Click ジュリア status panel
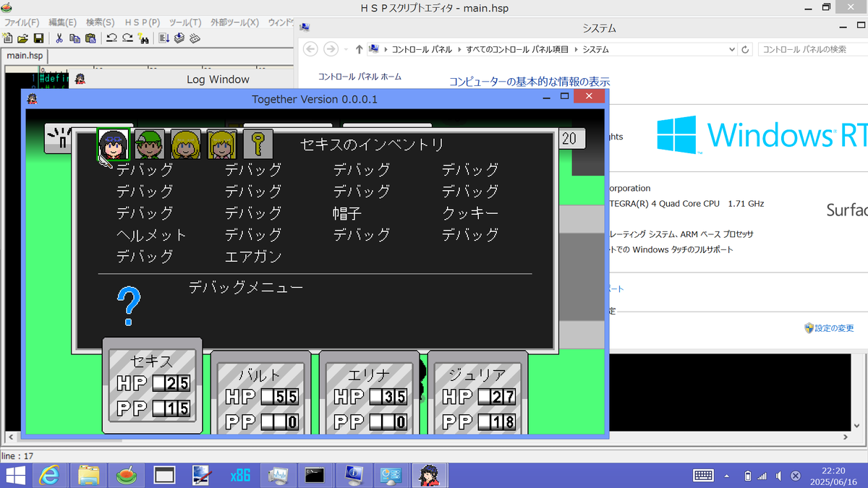868x488 pixels. (477, 393)
